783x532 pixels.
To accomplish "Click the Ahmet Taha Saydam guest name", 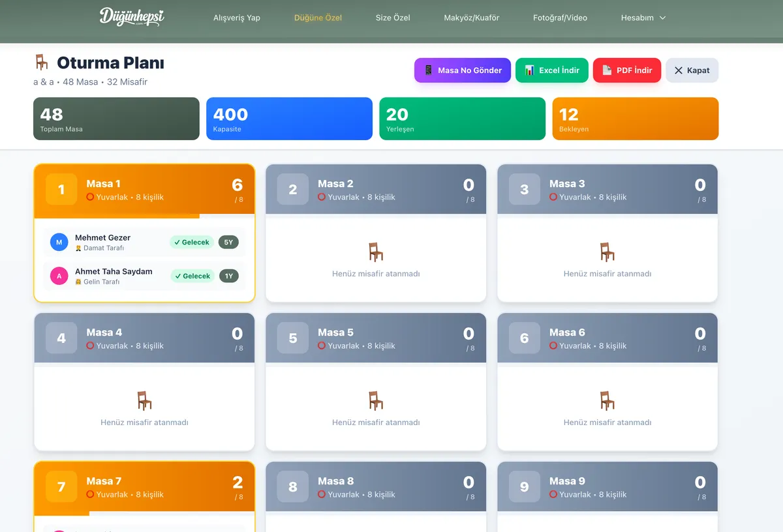I will click(x=114, y=272).
